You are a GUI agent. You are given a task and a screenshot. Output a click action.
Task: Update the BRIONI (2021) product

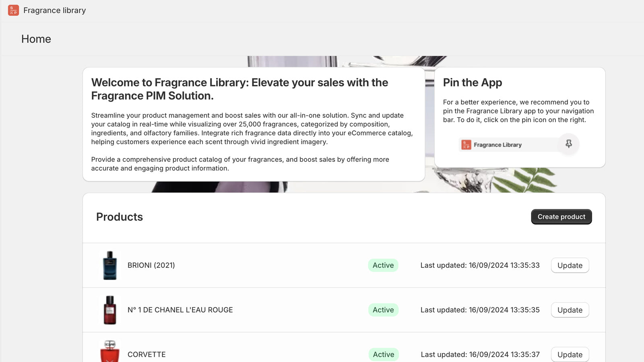(570, 265)
